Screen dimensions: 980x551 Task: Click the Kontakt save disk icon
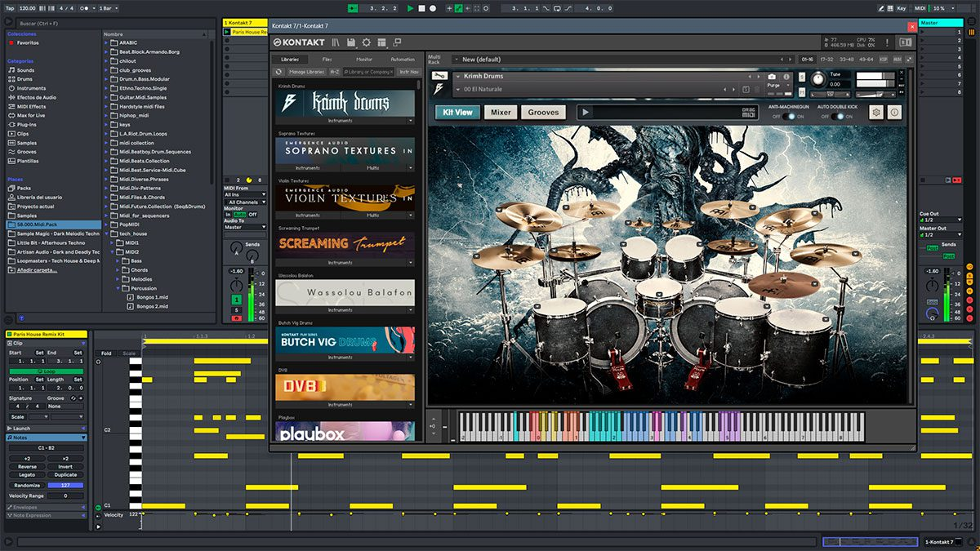point(351,42)
